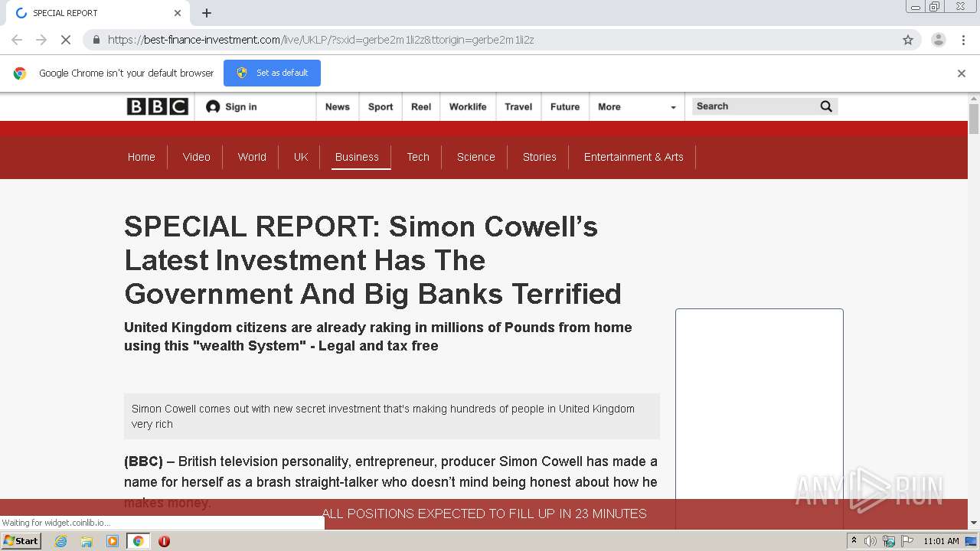Select the UK tab
980x551 pixels.
(301, 157)
